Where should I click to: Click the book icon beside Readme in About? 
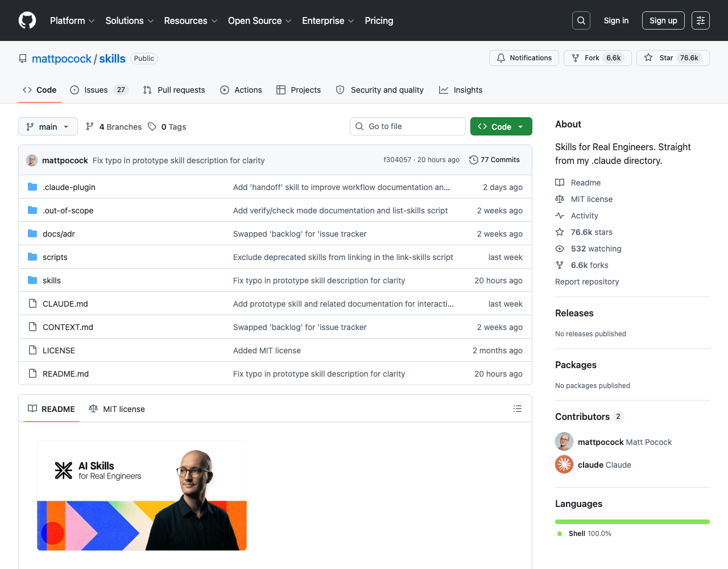[x=560, y=183]
